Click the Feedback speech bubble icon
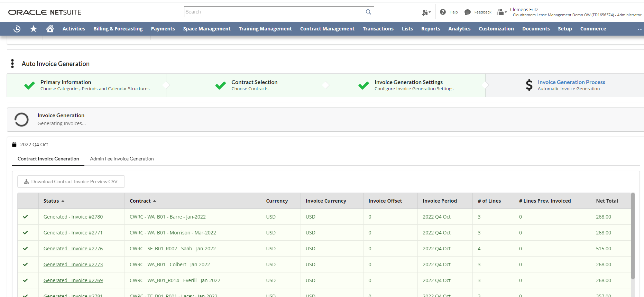This screenshot has width=644, height=297. point(468,12)
